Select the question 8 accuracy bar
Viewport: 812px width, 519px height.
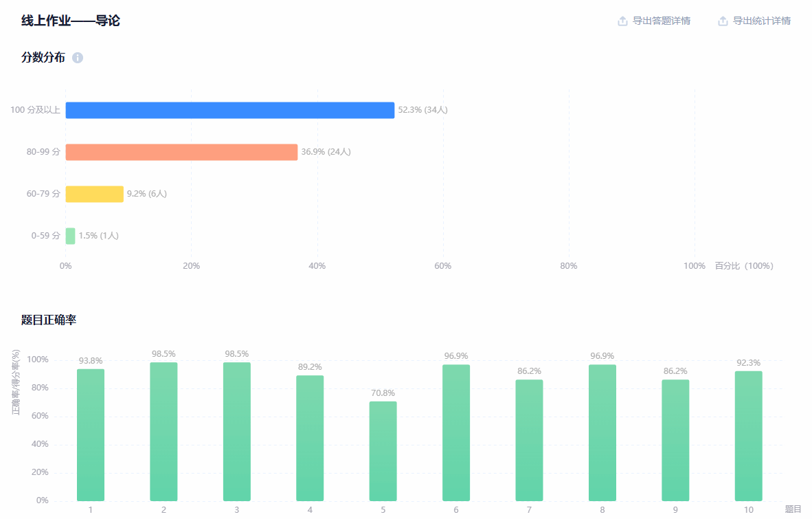pos(602,432)
